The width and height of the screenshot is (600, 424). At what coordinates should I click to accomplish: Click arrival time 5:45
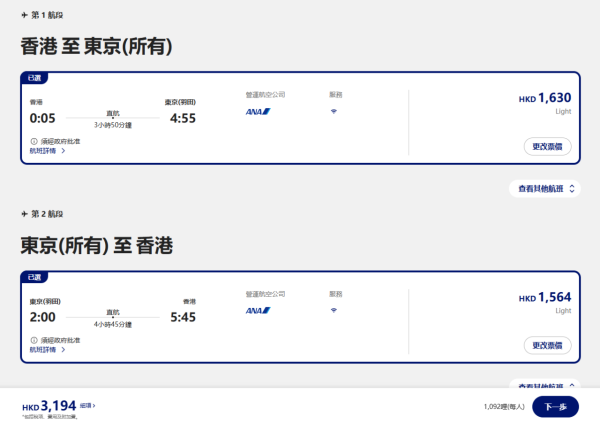[x=183, y=317]
